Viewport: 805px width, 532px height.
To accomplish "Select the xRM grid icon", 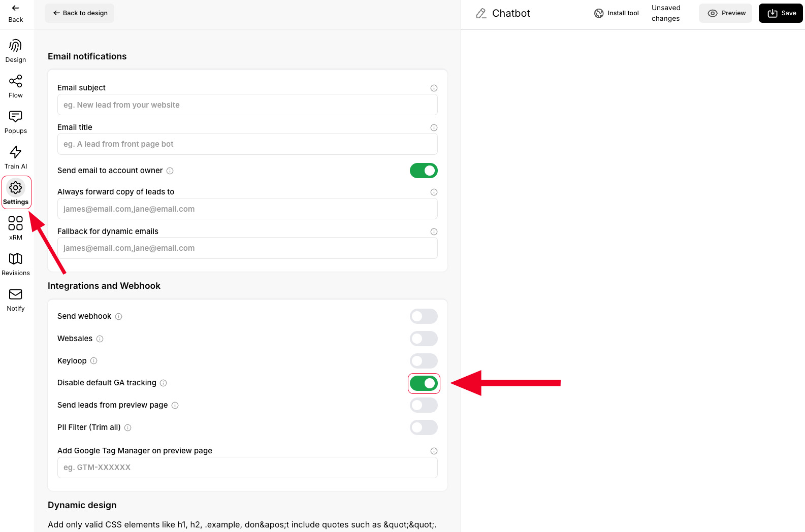I will tap(16, 223).
